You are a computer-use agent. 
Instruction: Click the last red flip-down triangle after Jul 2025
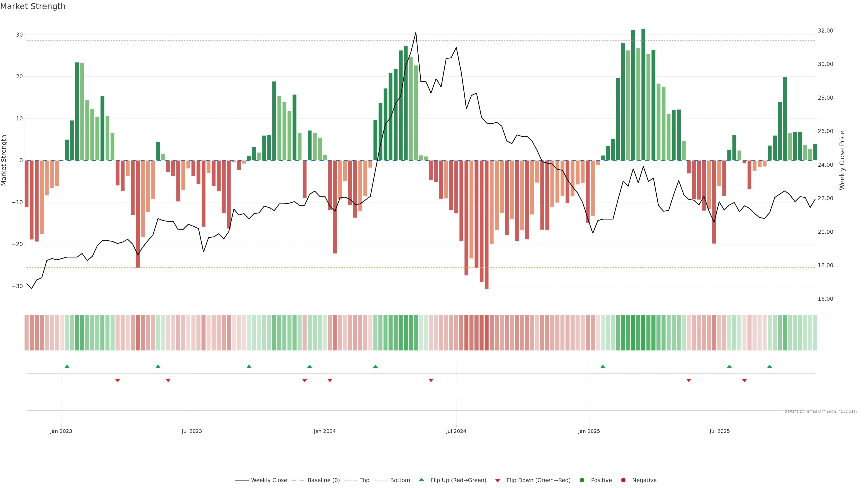pyautogui.click(x=744, y=380)
